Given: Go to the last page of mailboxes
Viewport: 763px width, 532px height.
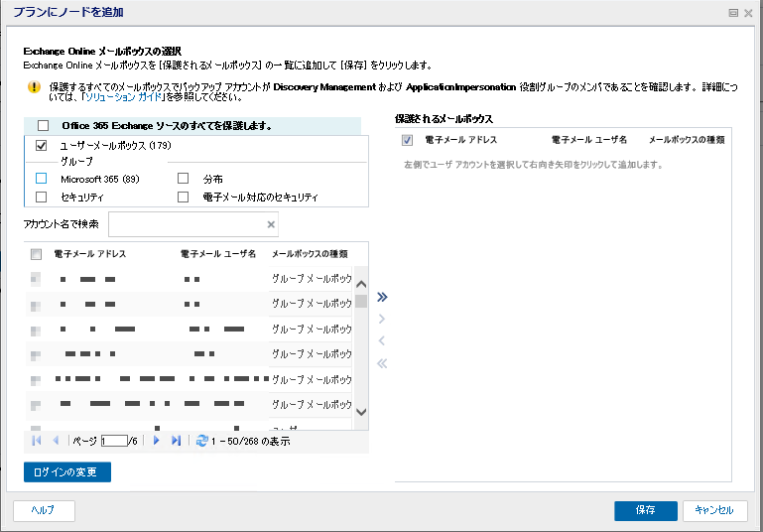Looking at the screenshot, I should pos(177,441).
